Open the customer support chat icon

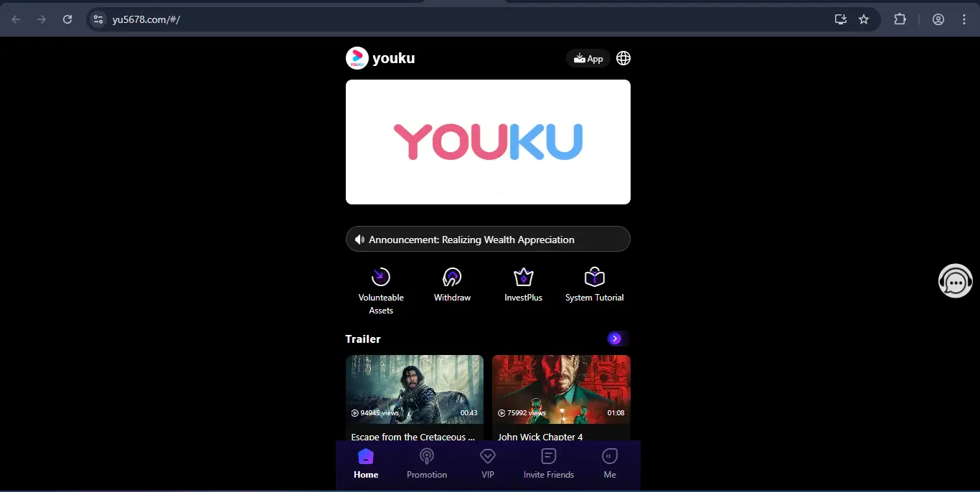(x=955, y=281)
